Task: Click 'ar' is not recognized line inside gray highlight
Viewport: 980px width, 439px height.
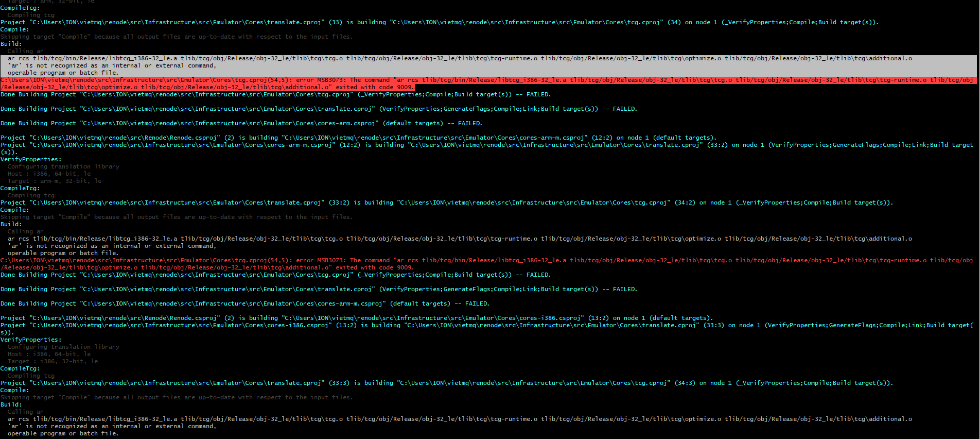Action: [112, 65]
